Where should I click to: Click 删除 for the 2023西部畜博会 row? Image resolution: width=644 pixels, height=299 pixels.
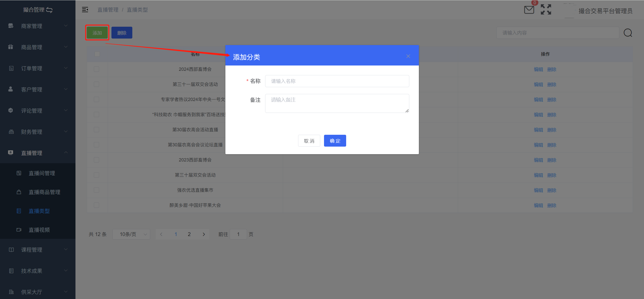(x=552, y=160)
